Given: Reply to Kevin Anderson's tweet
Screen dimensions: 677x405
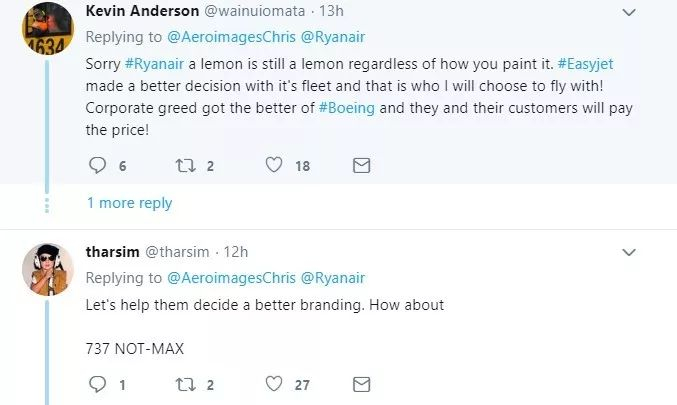Looking at the screenshot, I should coord(98,165).
